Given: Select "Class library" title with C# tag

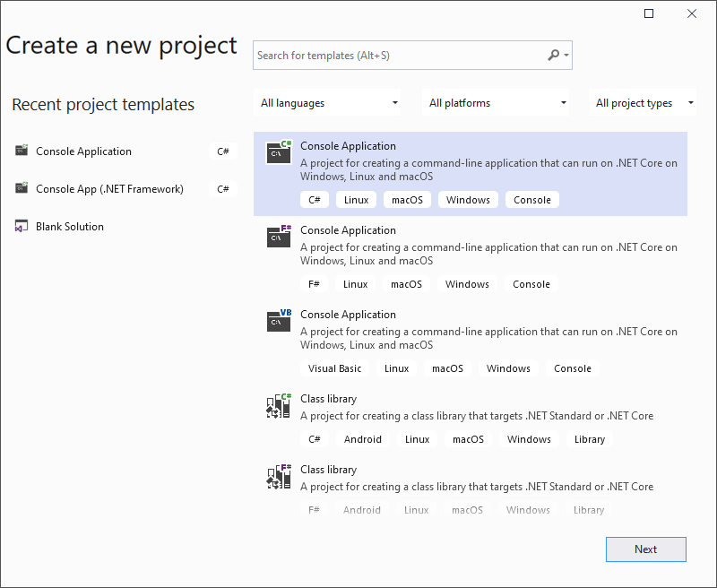Looking at the screenshot, I should tap(328, 399).
